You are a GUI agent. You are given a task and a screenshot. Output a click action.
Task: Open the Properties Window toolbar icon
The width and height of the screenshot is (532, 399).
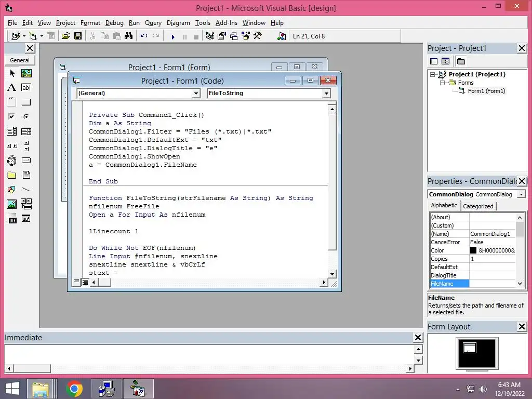click(x=221, y=36)
